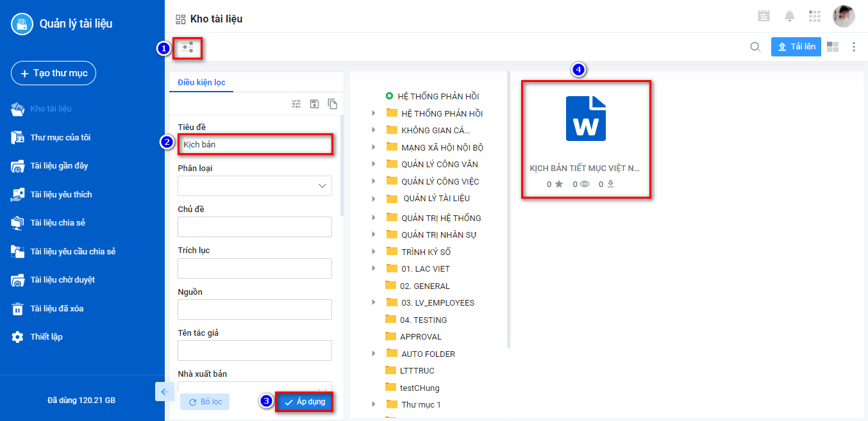This screenshot has height=421, width=868.
Task: Expand the QUẢN TRỊ NHÂN SỰ folder arrow
Action: pyautogui.click(x=374, y=235)
